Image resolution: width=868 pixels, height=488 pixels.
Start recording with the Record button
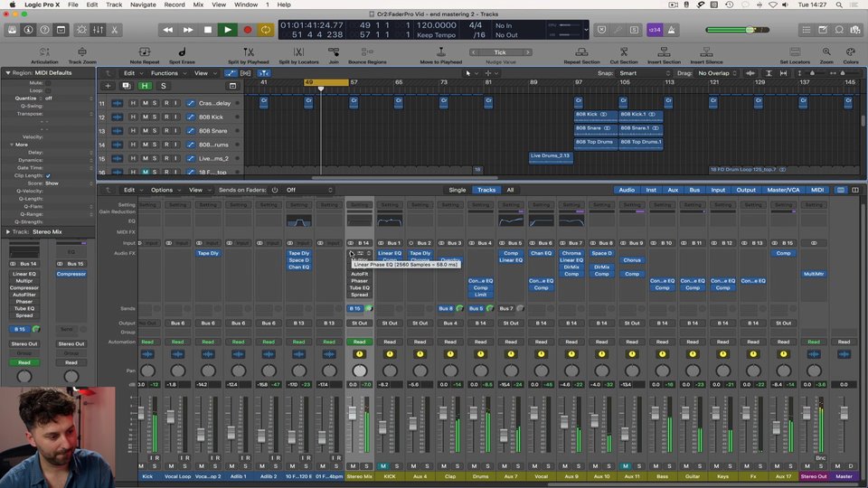[248, 30]
